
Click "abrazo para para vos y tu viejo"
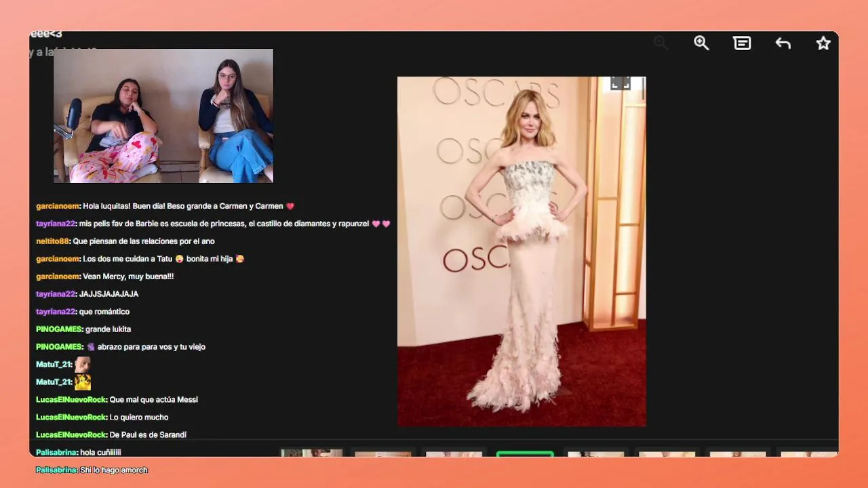(x=151, y=347)
